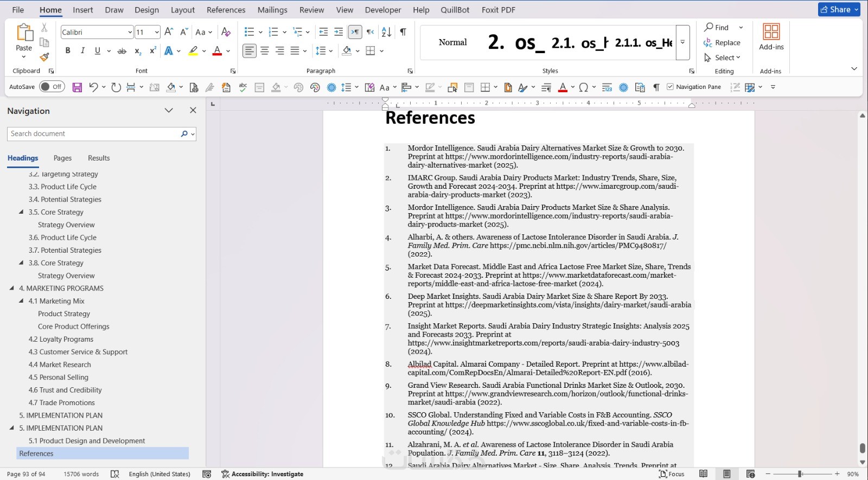This screenshot has height=480, width=868.
Task: Uncheck the Navigation Pane checkbox
Action: pos(670,87)
